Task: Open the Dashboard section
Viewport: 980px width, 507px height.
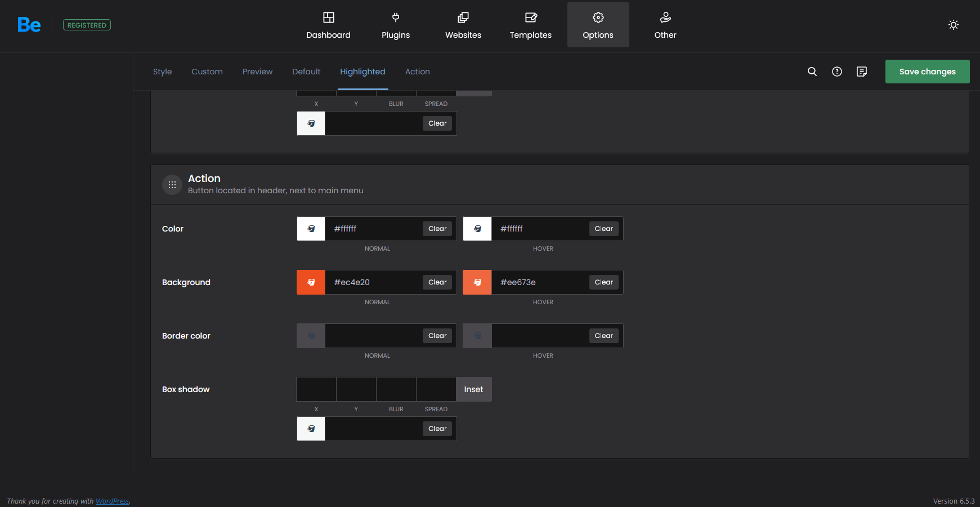Action: 328,25
